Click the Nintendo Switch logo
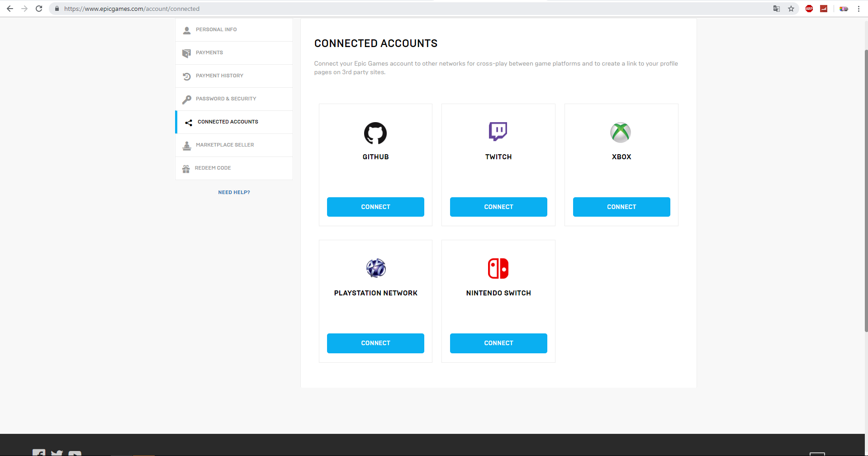 pos(498,268)
